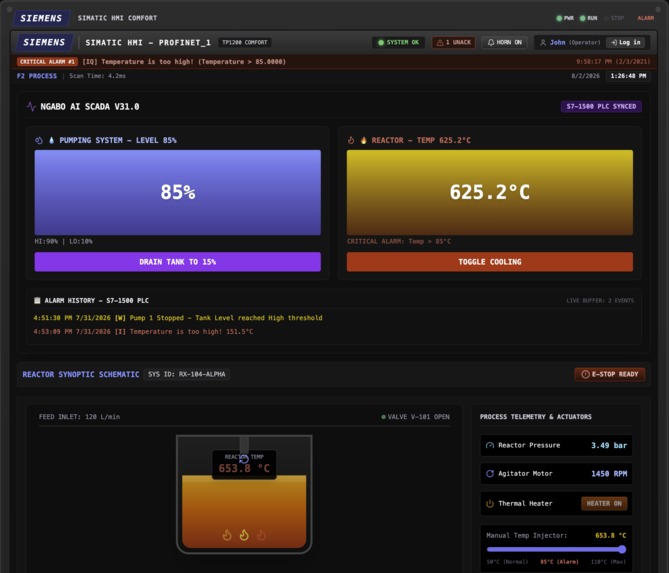This screenshot has width=669, height=573.
Task: Click the Scan Time: 4.2ms text
Action: [x=97, y=76]
